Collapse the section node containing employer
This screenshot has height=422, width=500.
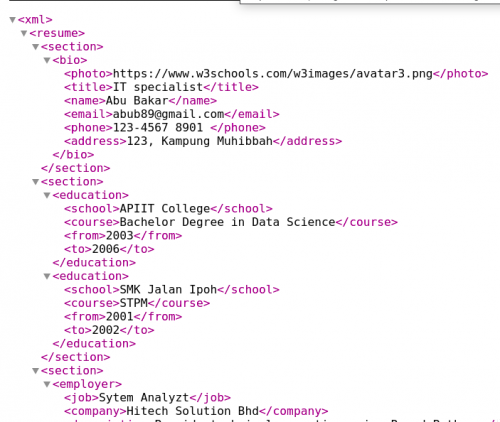36,371
